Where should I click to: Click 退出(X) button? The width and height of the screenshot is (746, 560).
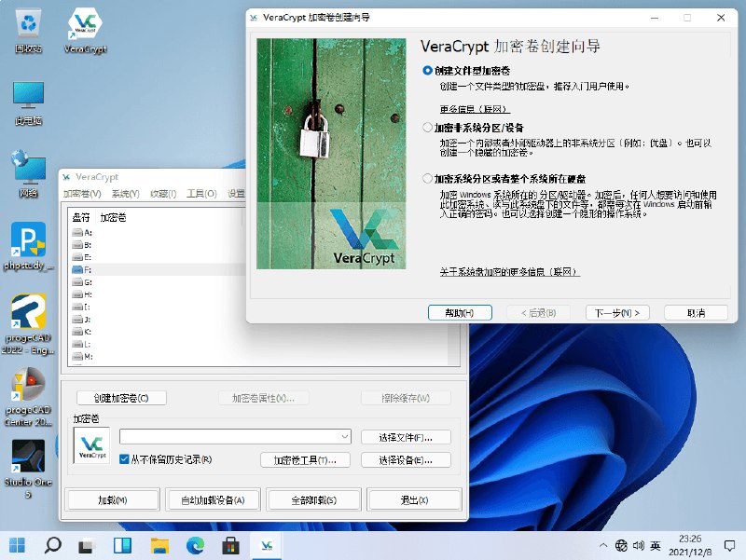tap(414, 499)
